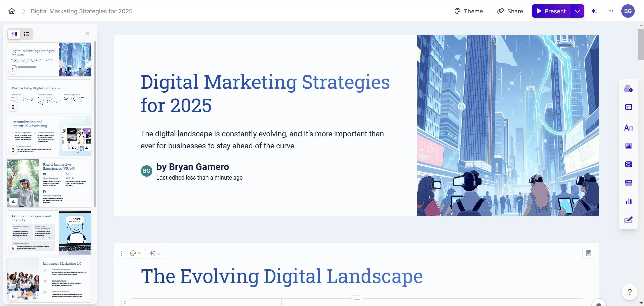This screenshot has height=306, width=644.
Task: Go to the home page icon
Action: [12, 11]
